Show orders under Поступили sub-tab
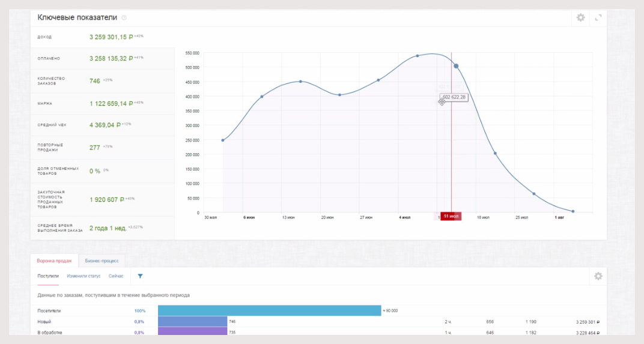 pyautogui.click(x=48, y=276)
